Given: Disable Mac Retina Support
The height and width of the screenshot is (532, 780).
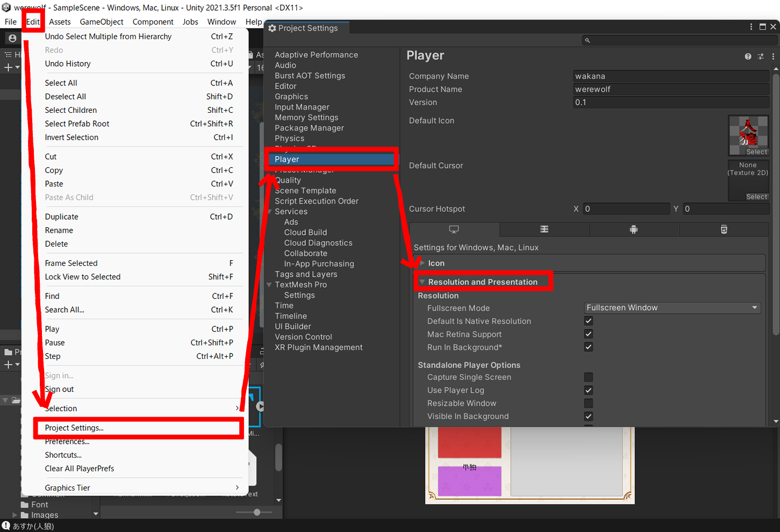Looking at the screenshot, I should point(588,334).
